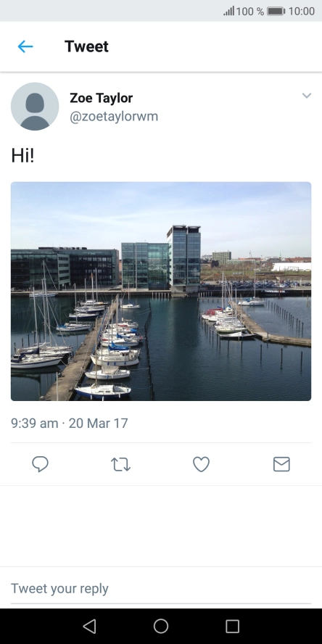Open recent apps with square button
This screenshot has width=322, height=644.
click(233, 627)
